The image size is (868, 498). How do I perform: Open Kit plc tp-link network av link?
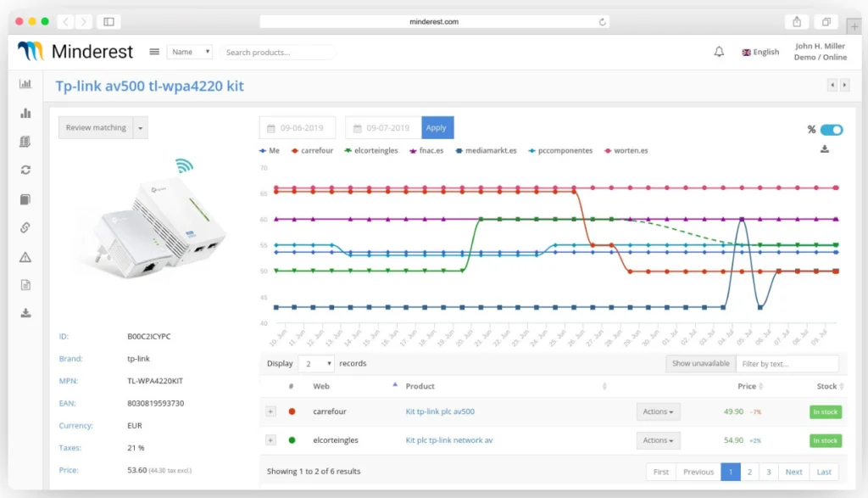click(x=449, y=440)
